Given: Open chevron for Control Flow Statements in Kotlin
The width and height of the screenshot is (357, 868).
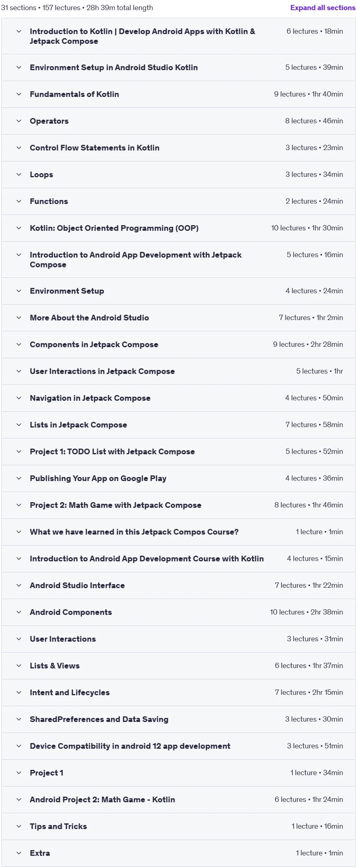Looking at the screenshot, I should pos(19,148).
